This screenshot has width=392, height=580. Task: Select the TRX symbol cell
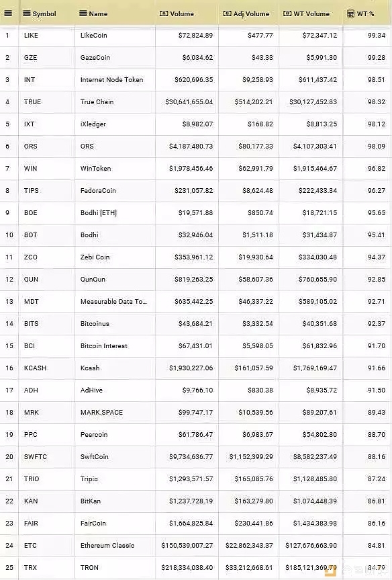click(x=30, y=567)
